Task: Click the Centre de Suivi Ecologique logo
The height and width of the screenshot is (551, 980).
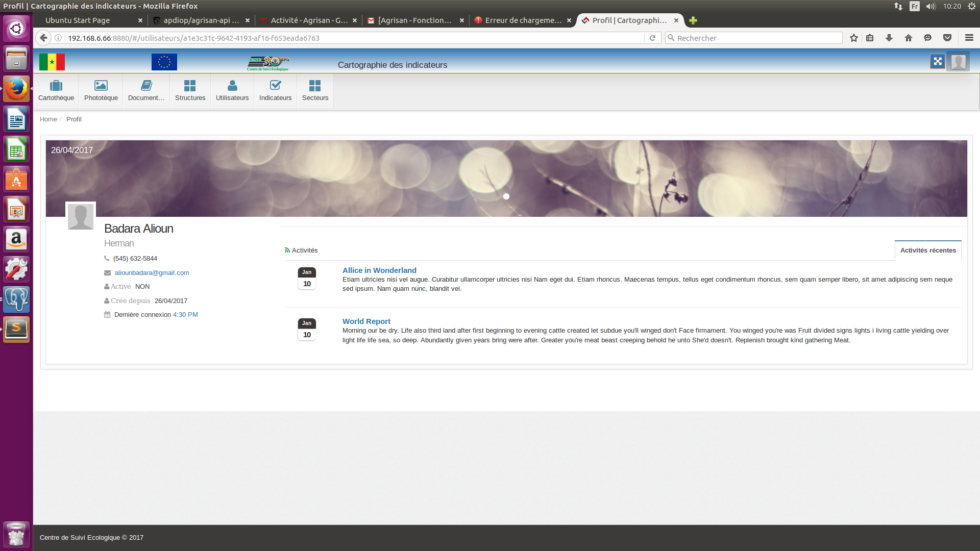Action: coord(268,63)
